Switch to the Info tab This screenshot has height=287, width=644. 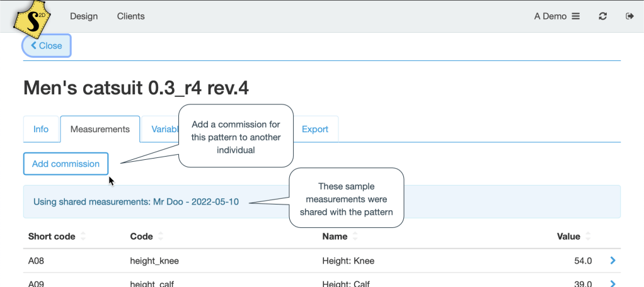[41, 129]
